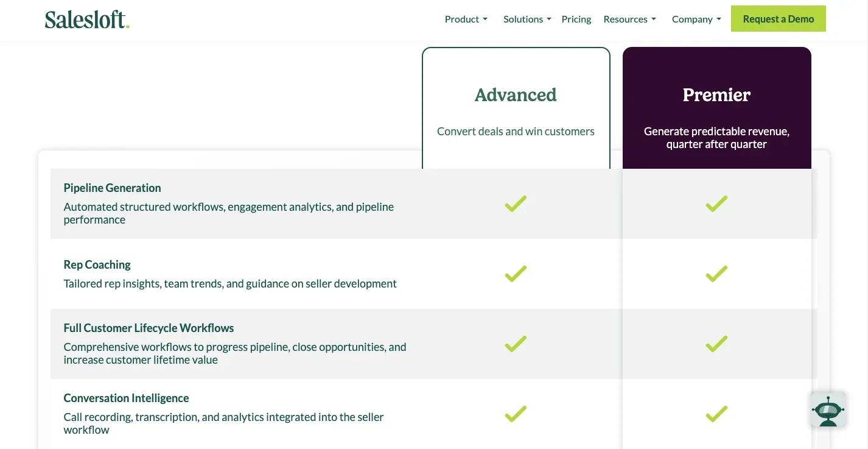Click the Conversation Intelligence feature title
The image size is (868, 449).
pos(126,398)
